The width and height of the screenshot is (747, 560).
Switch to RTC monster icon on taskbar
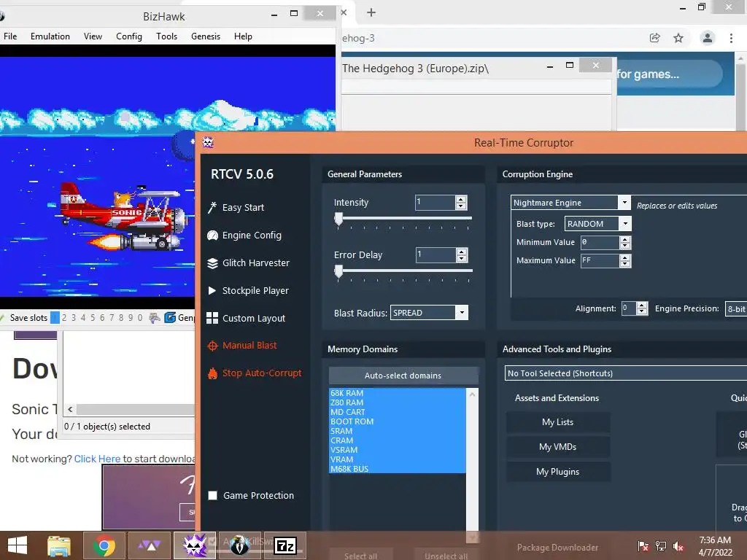(x=195, y=545)
